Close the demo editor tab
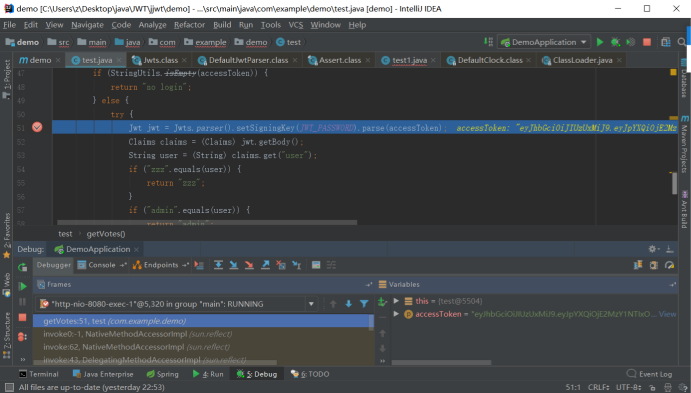Screen dimensions: 691x393 pyautogui.click(x=58, y=60)
